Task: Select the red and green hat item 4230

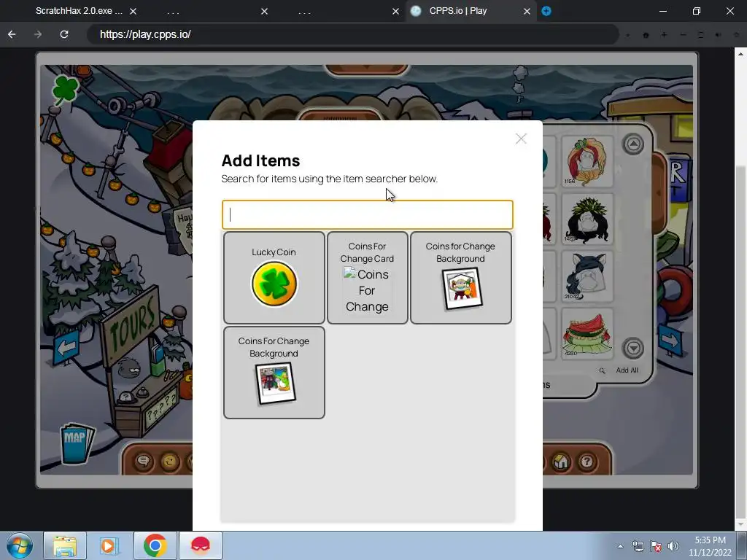Action: (587, 334)
